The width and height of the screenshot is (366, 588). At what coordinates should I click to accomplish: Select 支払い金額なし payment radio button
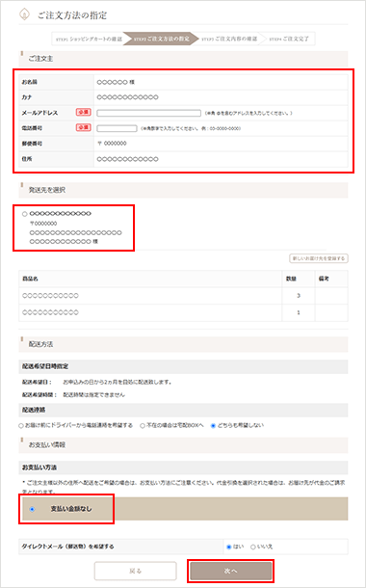coord(32,509)
